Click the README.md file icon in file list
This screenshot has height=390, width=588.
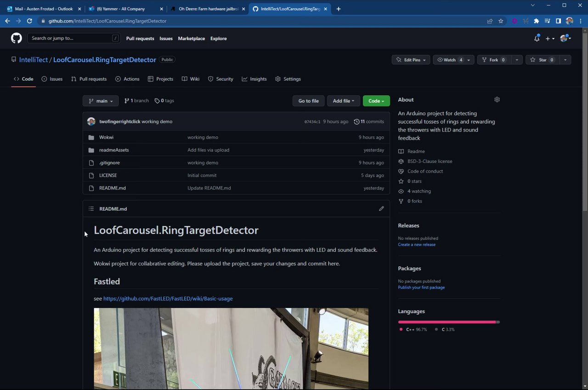point(91,188)
